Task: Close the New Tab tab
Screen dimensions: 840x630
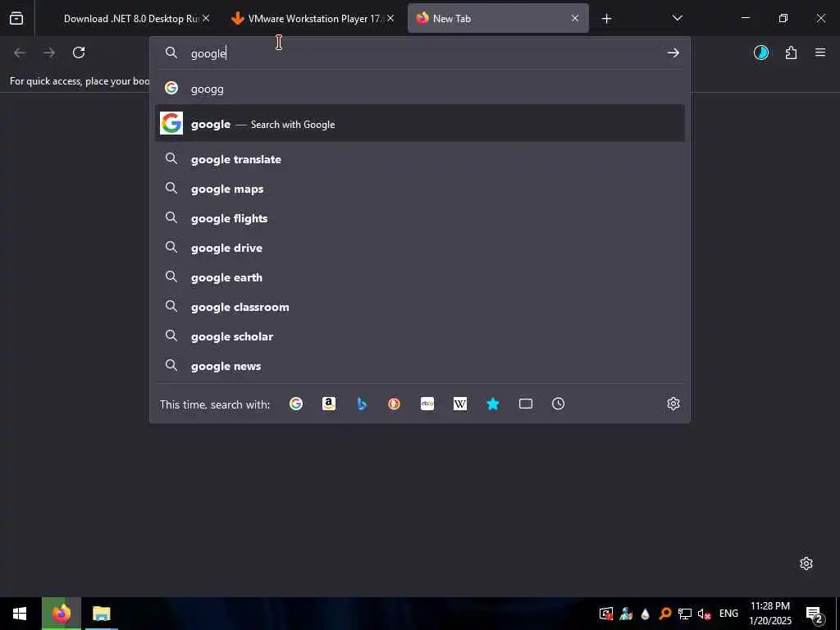Action: (x=575, y=18)
